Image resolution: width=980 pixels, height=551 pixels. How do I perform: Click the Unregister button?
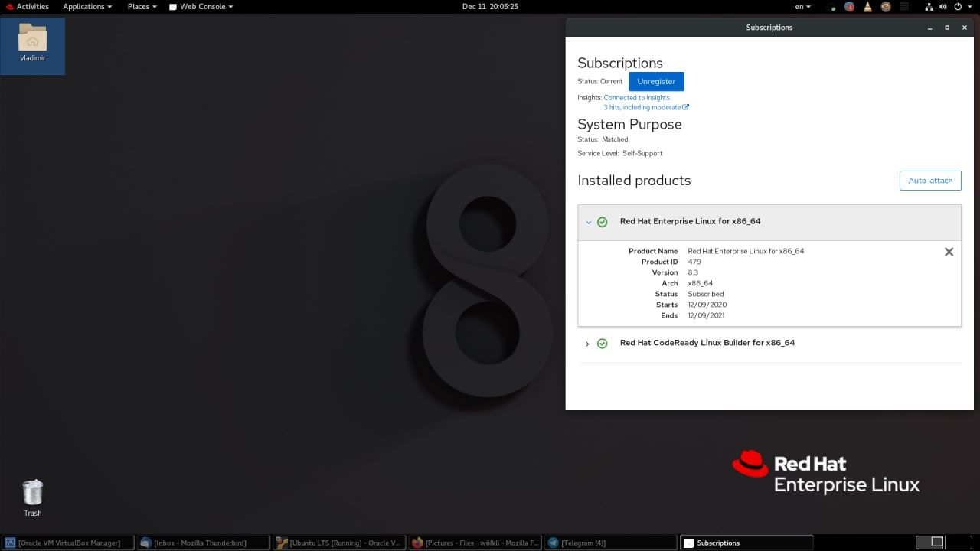pyautogui.click(x=656, y=81)
